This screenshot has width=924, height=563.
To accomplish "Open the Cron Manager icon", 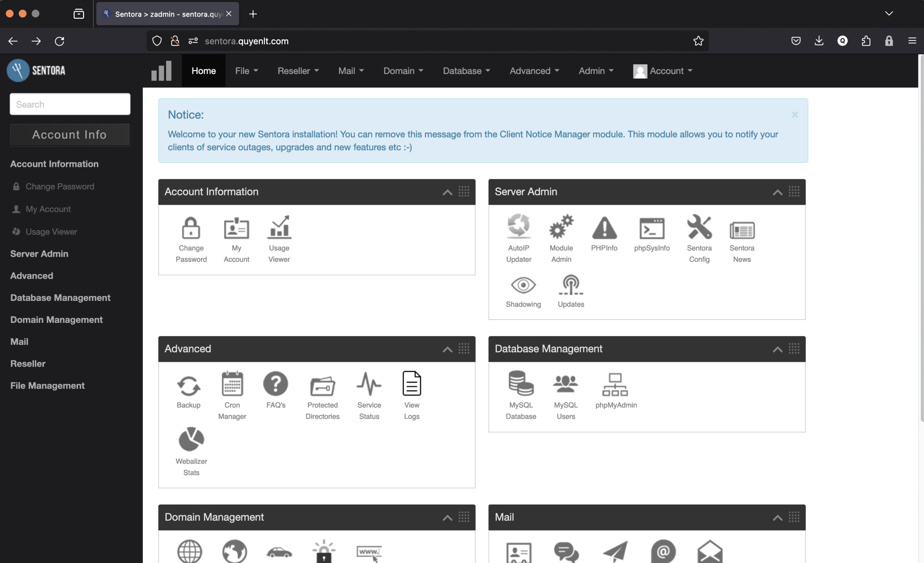I will 232,384.
